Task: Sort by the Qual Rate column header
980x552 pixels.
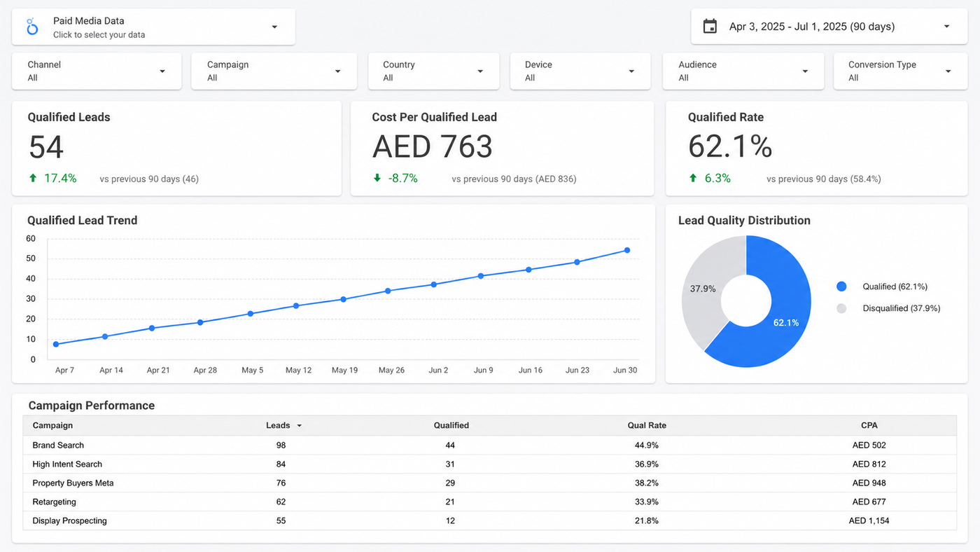Action: pos(647,425)
